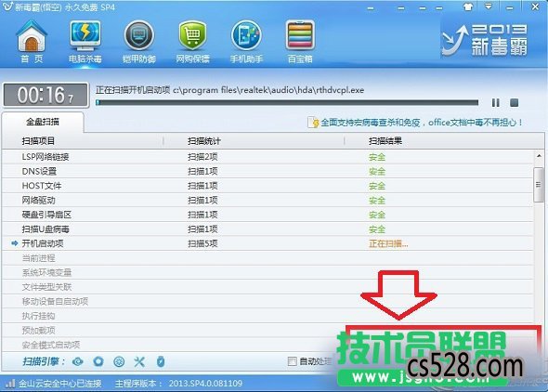Select the 预加载项 row
This screenshot has height=392, width=548.
(267, 331)
